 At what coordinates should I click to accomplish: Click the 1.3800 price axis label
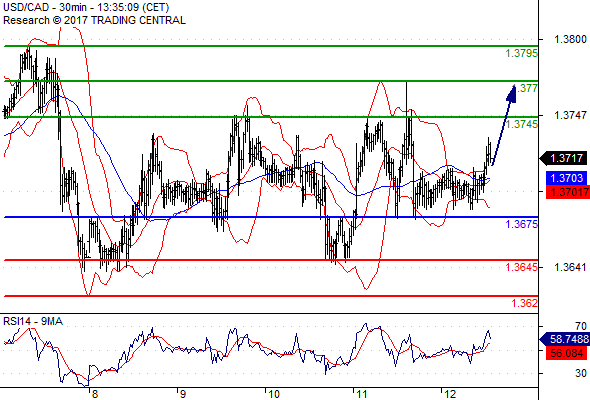570,39
